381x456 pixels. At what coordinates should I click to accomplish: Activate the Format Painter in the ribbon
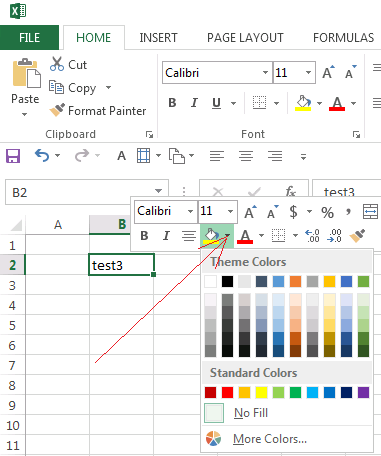pyautogui.click(x=97, y=111)
